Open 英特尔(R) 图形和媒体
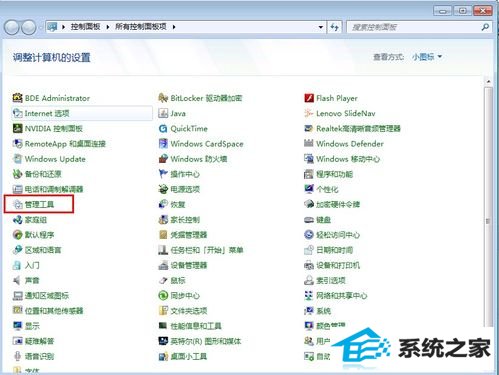Image resolution: width=499 pixels, height=375 pixels. (200, 341)
